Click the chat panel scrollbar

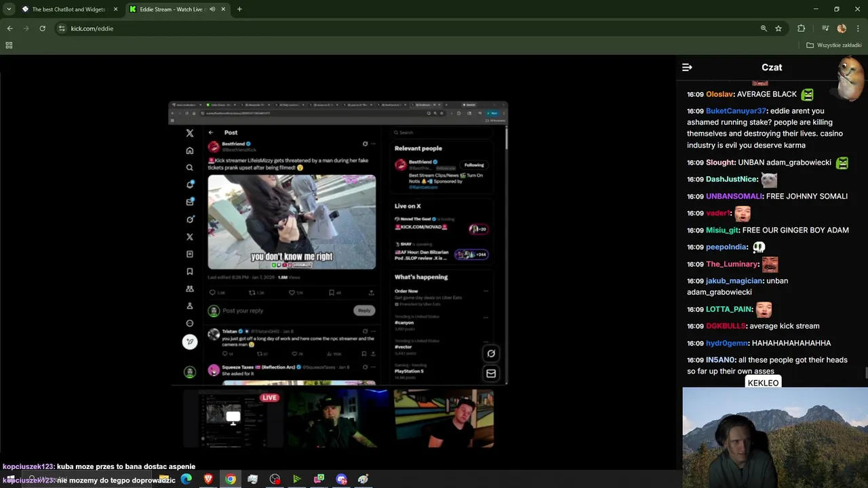pos(865,373)
